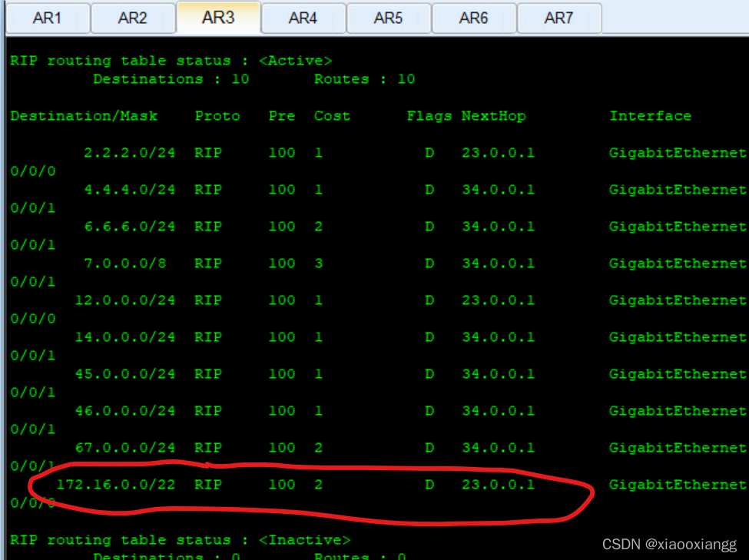Place cursor on 2.2.2.0/24 destination

click(x=129, y=153)
